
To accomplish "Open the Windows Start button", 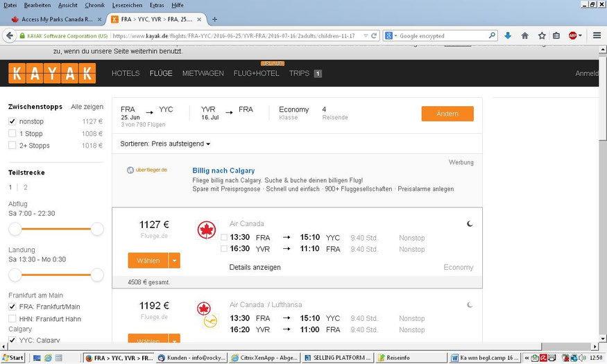I will point(12,358).
